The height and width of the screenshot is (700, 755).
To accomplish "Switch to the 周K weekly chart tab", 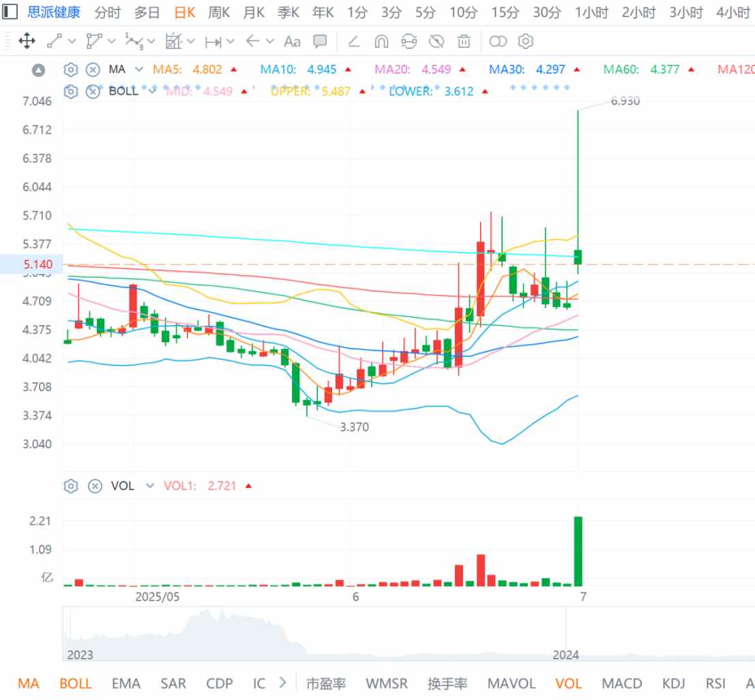I will coord(219,12).
